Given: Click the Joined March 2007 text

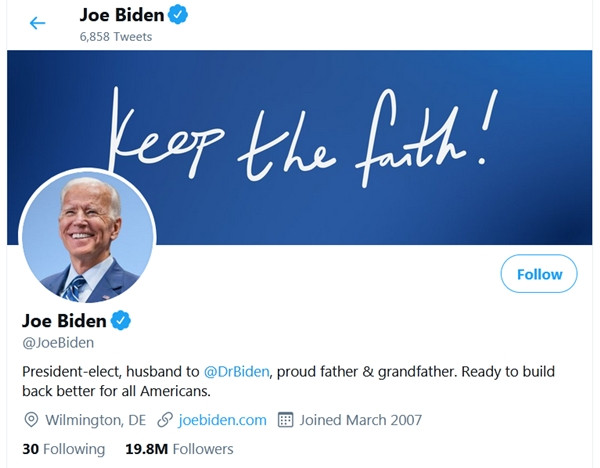Looking at the screenshot, I should point(361,420).
